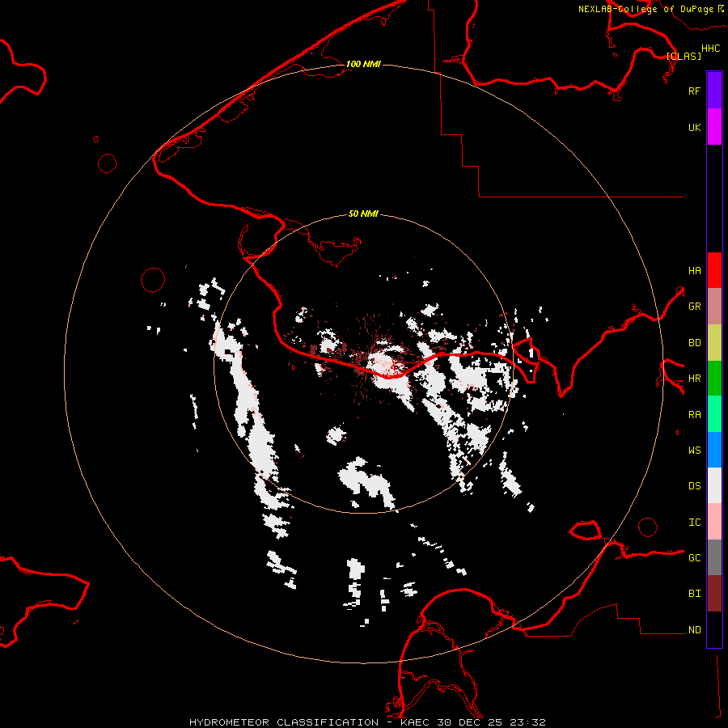Click the HA legend label
Screen dimensions: 728x728
pyautogui.click(x=694, y=271)
